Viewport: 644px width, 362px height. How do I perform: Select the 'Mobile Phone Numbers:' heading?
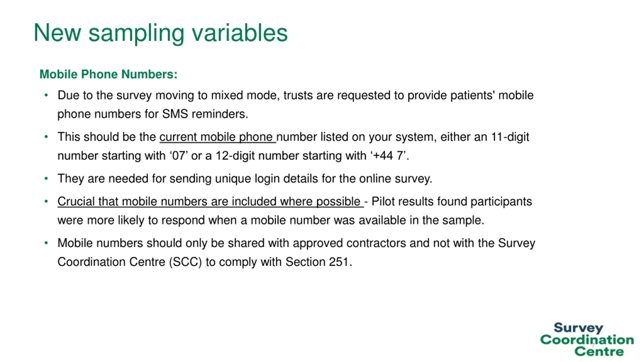pos(108,74)
